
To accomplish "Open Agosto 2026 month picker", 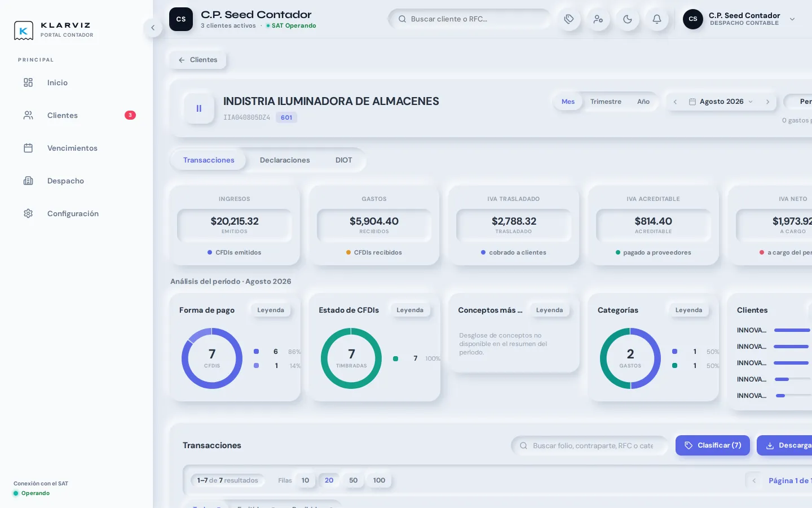I will pyautogui.click(x=721, y=102).
